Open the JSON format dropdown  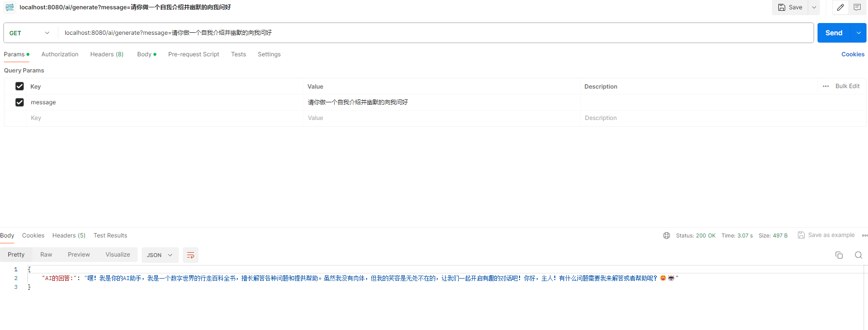click(159, 255)
